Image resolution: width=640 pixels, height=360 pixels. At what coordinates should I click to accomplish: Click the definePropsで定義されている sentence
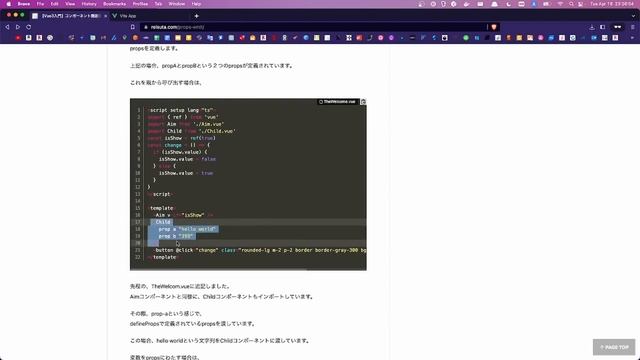193,324
